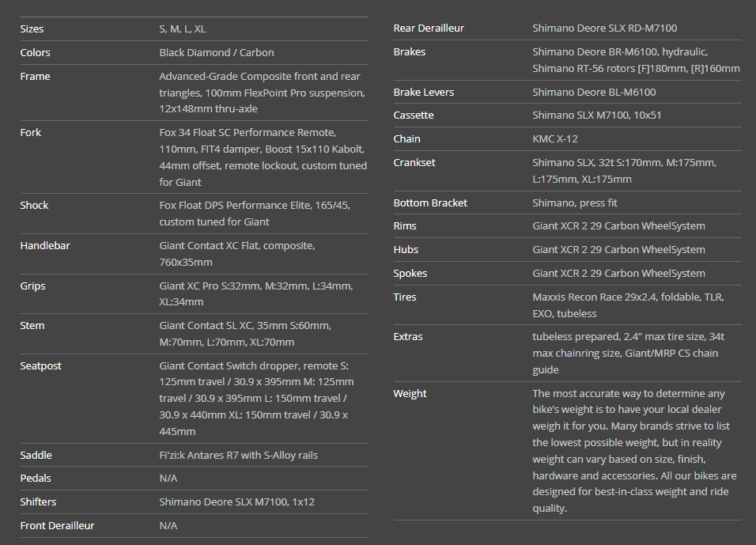Click the Tires spec label
Viewport: 756px width, 545px height.
coord(405,297)
